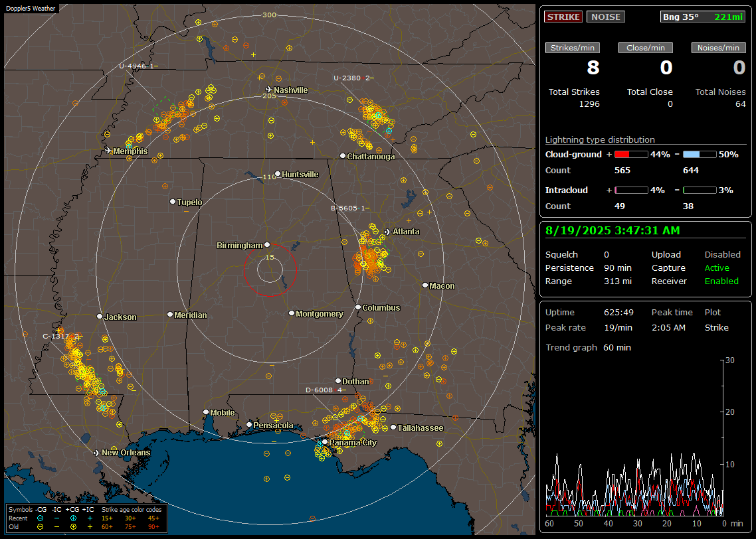Click the Birmingham city dot marker
Image resolution: width=756 pixels, height=539 pixels.
pos(267,245)
